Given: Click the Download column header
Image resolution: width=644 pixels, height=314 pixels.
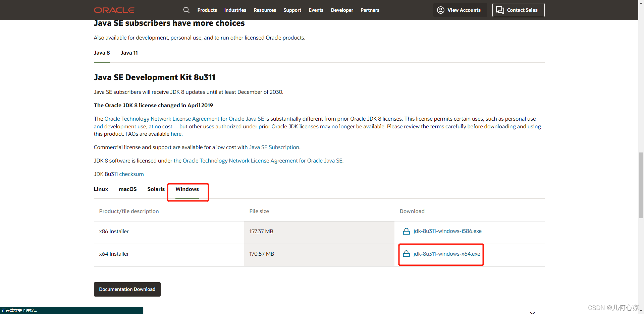Looking at the screenshot, I should coord(412,211).
